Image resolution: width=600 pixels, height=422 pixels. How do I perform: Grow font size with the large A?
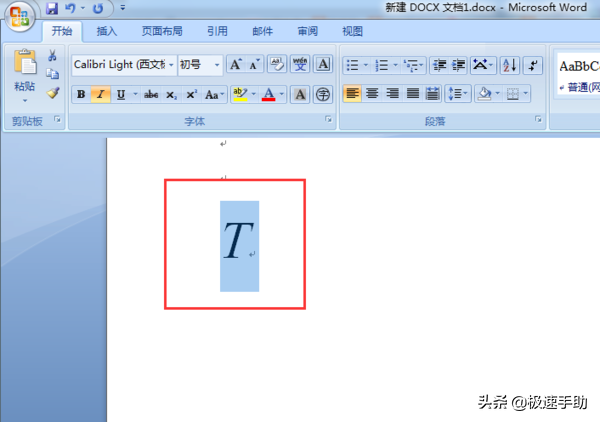(236, 64)
